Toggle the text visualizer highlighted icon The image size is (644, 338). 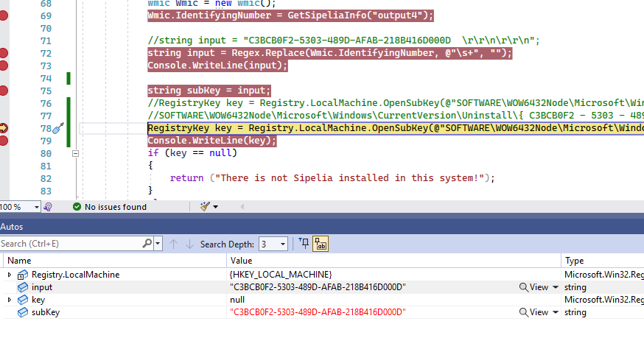(x=321, y=244)
